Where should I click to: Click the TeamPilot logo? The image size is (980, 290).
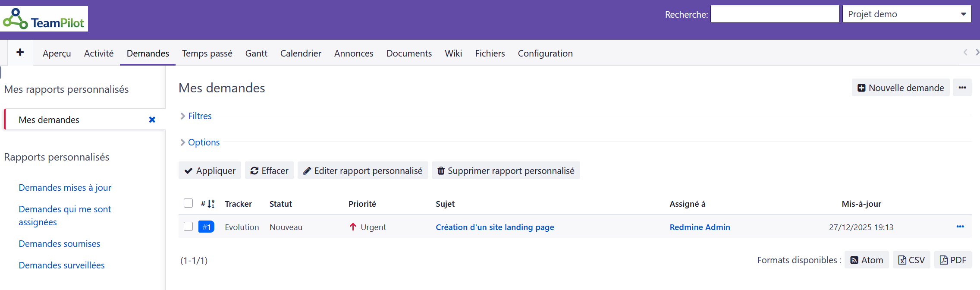coord(44,19)
